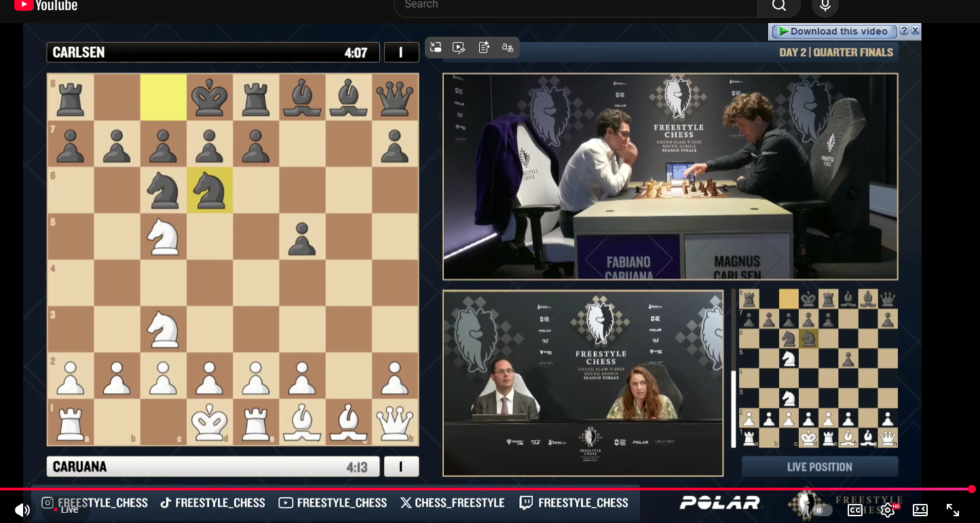
Task: Click Carlsen's 4:07 clock time
Action: point(356,53)
